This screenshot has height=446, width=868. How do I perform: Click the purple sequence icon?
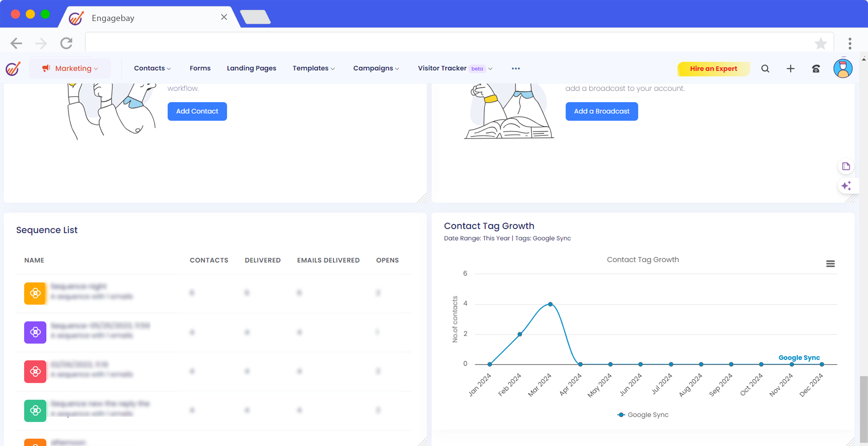coord(35,332)
